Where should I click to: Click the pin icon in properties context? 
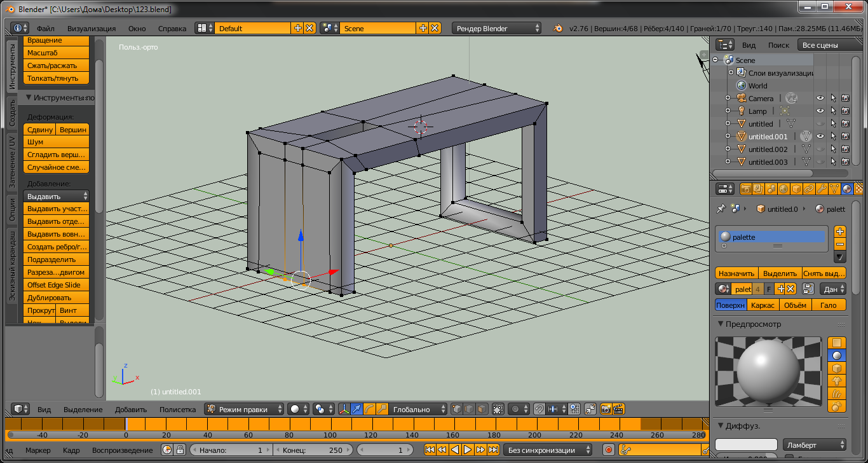click(x=721, y=209)
